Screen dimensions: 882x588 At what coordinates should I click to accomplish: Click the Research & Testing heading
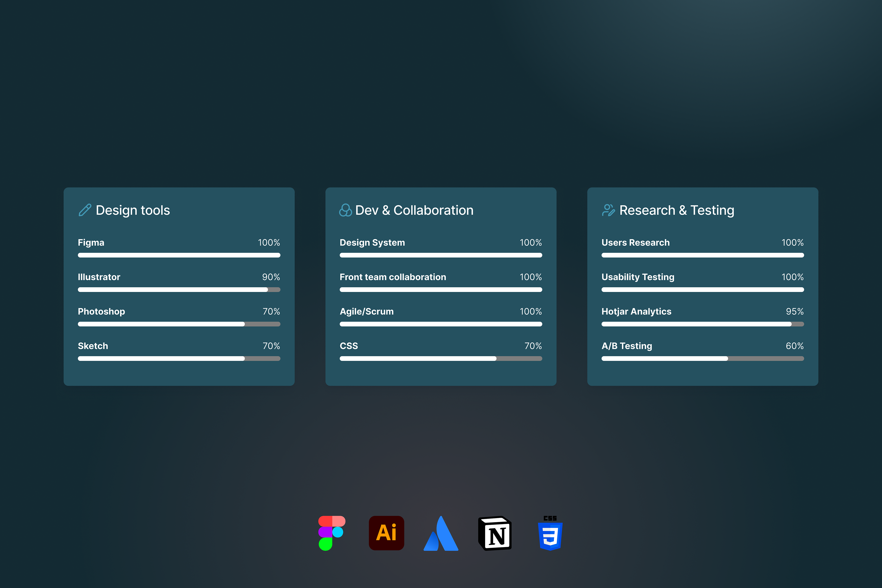click(676, 210)
